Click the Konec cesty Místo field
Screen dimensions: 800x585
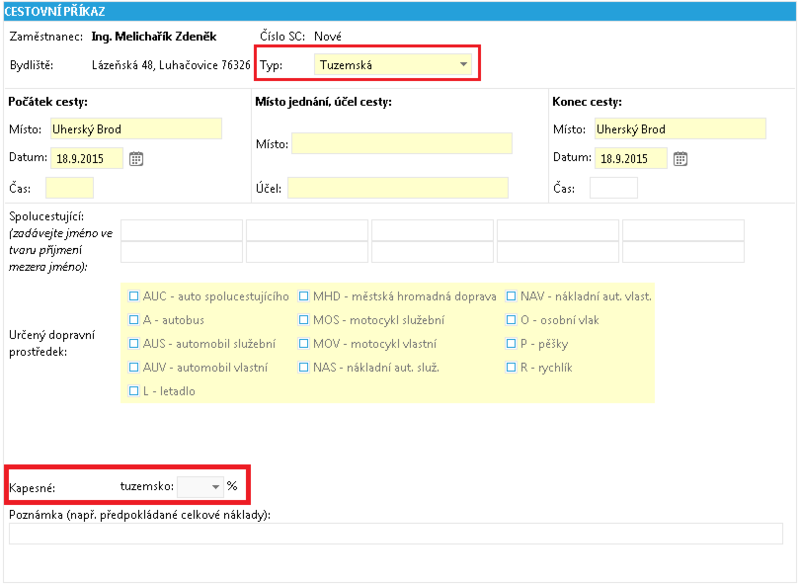(680, 129)
